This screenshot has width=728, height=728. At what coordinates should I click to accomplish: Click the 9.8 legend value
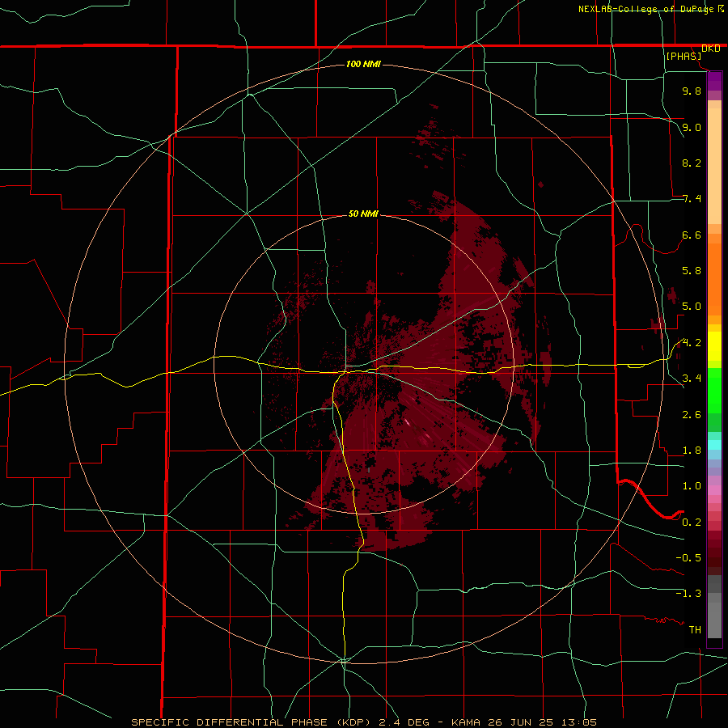(x=692, y=91)
